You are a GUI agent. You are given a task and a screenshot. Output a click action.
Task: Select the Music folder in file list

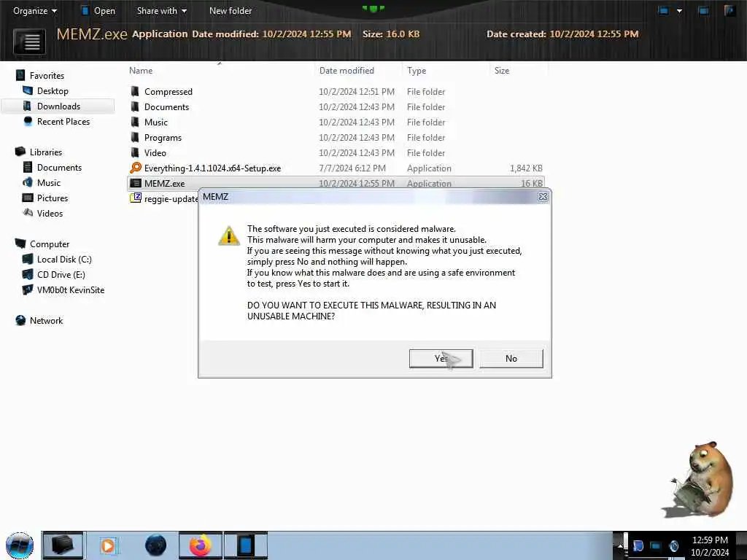pos(156,122)
